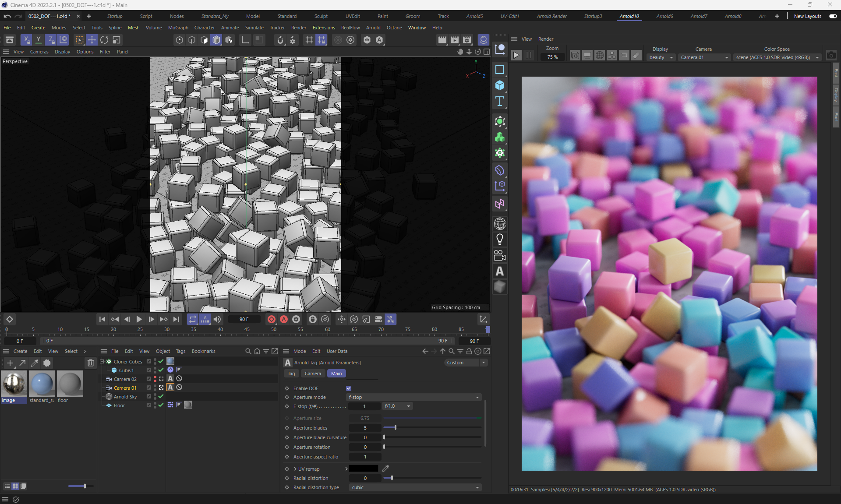
Task: Switch to the Camera tab in attributes
Action: coord(313,374)
